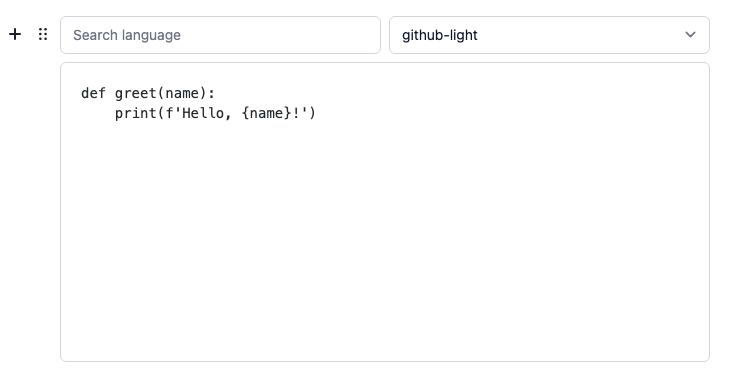This screenshot has width=734, height=392.
Task: Click the six-dot drag handle icon
Action: pyautogui.click(x=43, y=34)
